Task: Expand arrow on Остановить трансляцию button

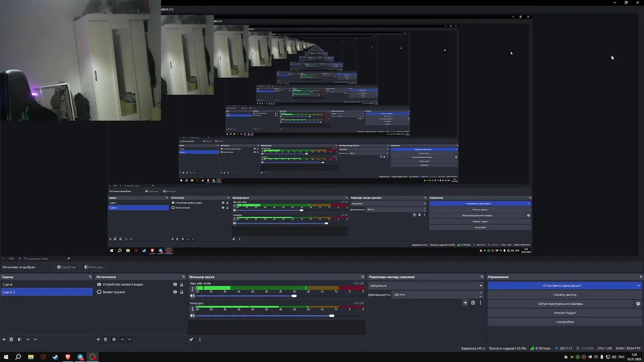Action: point(638,286)
